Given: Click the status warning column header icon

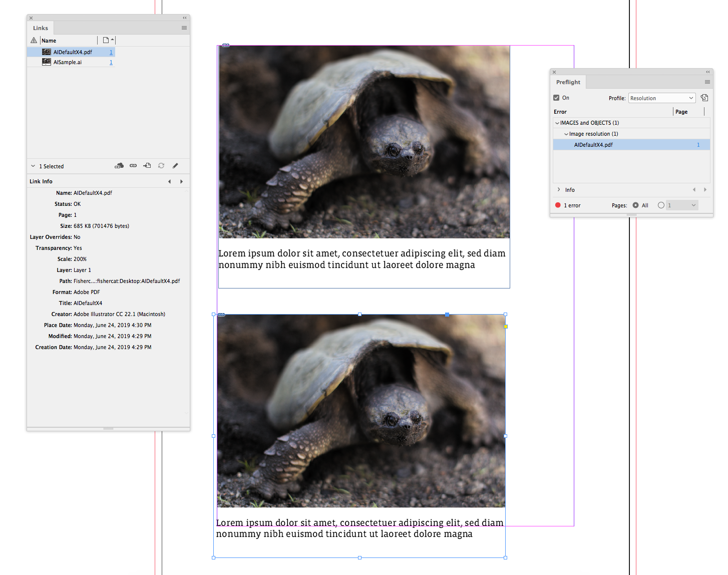Looking at the screenshot, I should (34, 41).
